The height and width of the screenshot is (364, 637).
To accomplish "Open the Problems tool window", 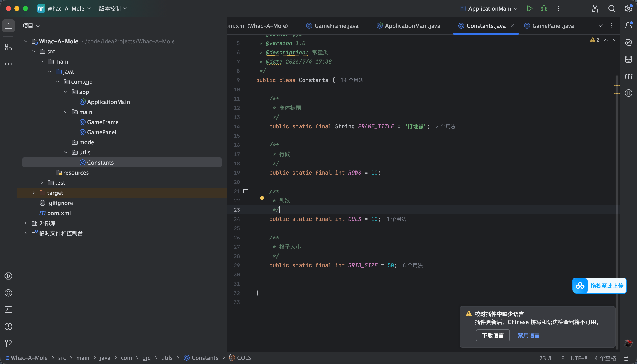I will [8, 327].
